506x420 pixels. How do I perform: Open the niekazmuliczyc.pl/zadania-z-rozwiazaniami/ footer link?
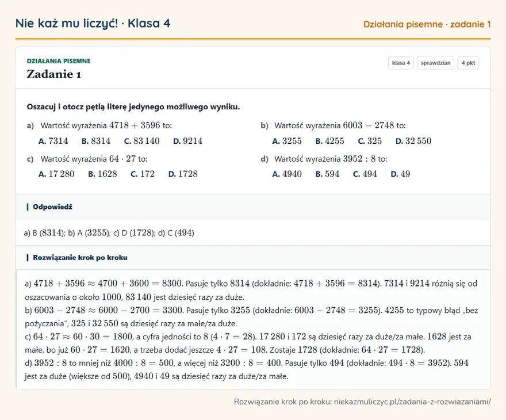412,402
